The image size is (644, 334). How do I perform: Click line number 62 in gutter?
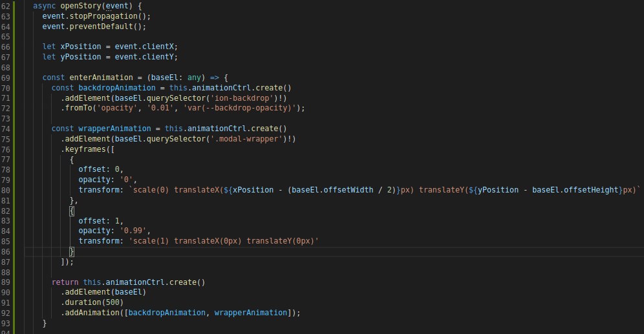[5, 6]
